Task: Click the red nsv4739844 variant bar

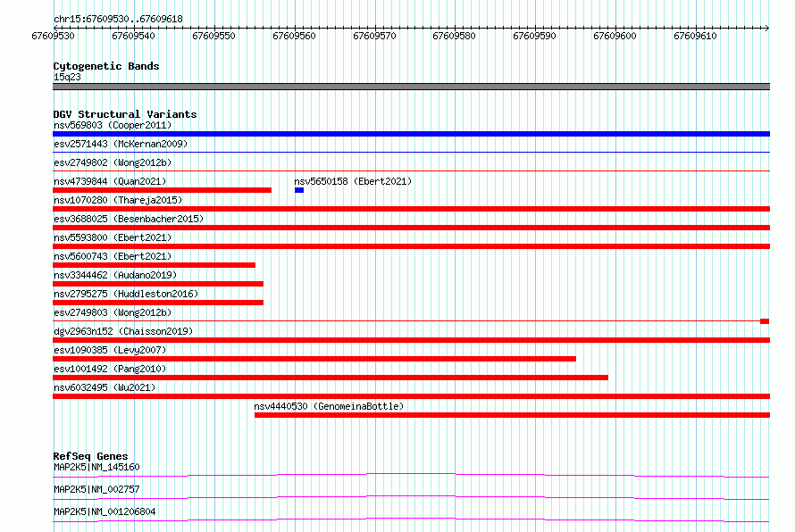Action: (162, 190)
